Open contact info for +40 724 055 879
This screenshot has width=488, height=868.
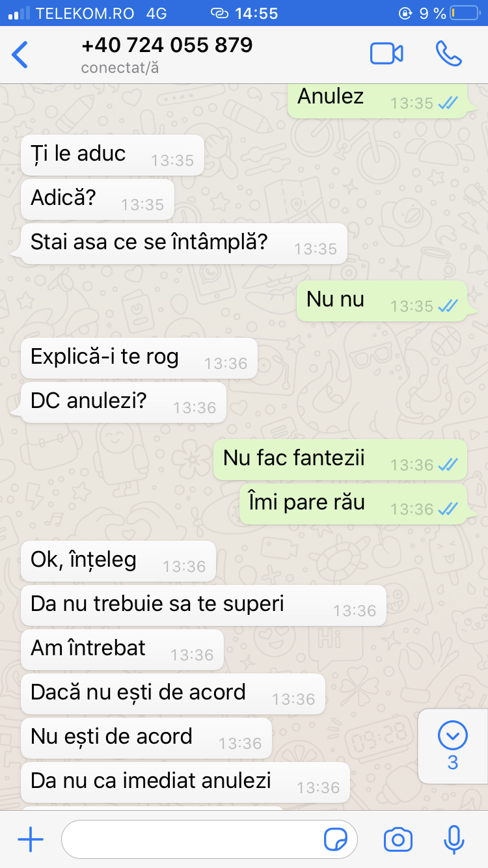(x=167, y=45)
